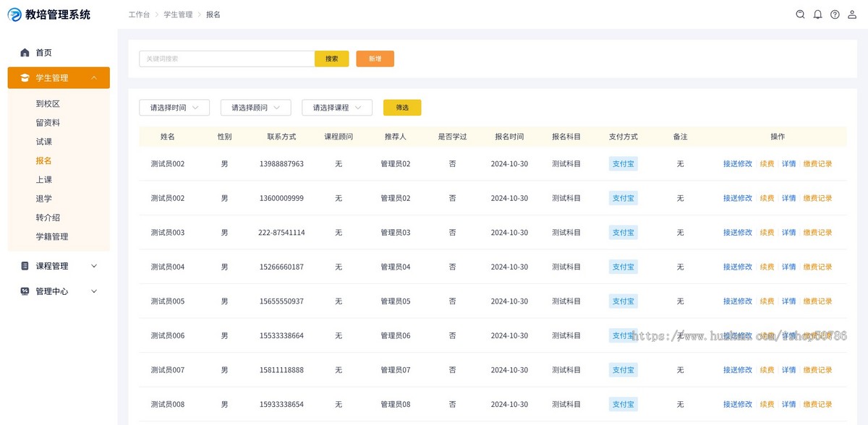
Task: Click the graduation cap icon for 学生管理
Action: (x=25, y=78)
